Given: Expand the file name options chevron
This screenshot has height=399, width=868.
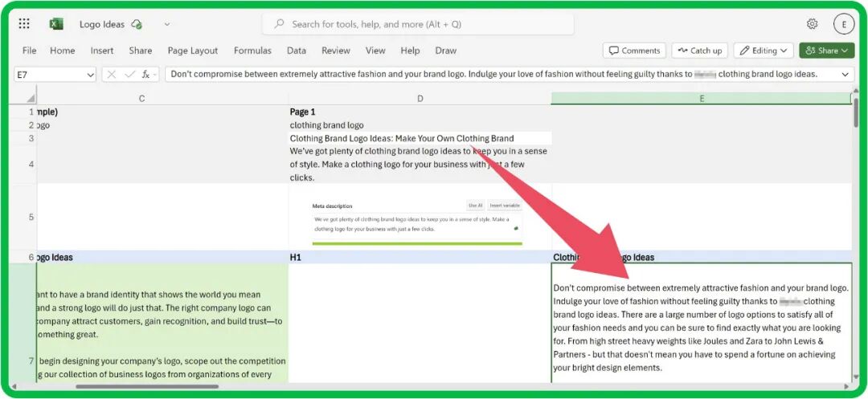Looking at the screenshot, I should [x=167, y=24].
